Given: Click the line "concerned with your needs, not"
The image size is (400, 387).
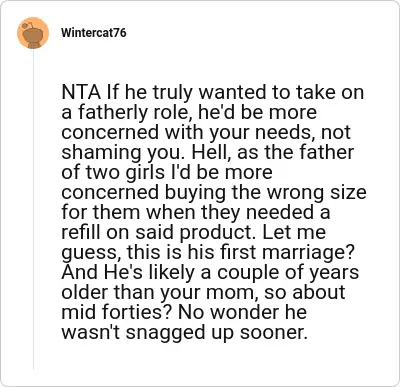Looking at the screenshot, I should pyautogui.click(x=206, y=132).
